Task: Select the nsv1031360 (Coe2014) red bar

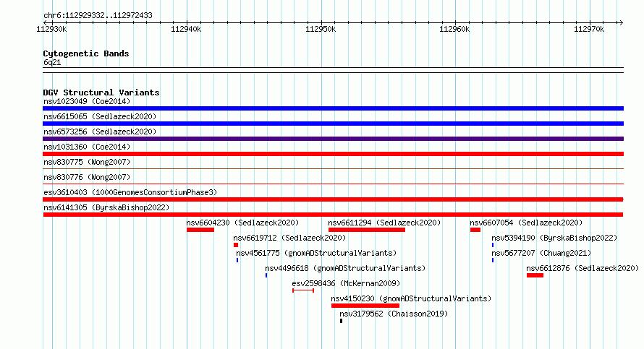Action: point(333,154)
